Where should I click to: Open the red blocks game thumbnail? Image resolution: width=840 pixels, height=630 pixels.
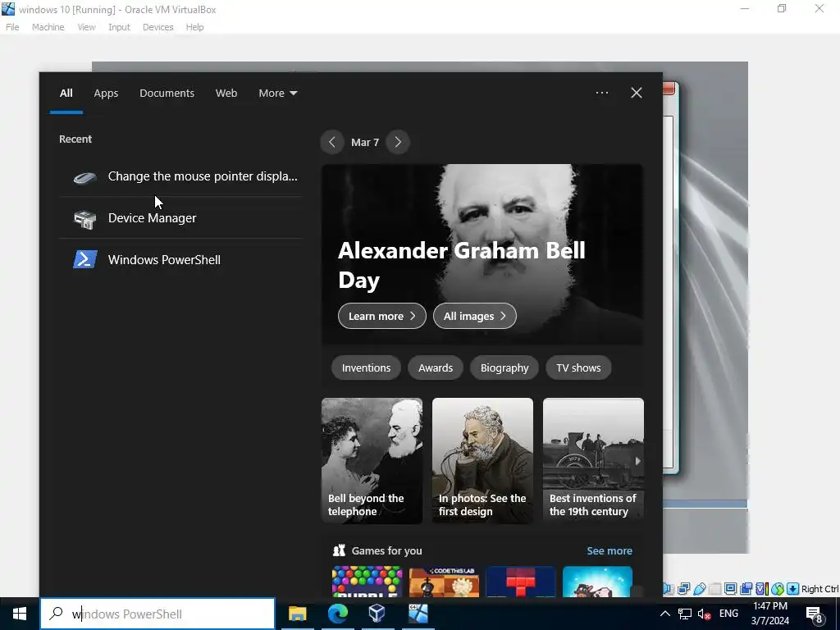521,582
